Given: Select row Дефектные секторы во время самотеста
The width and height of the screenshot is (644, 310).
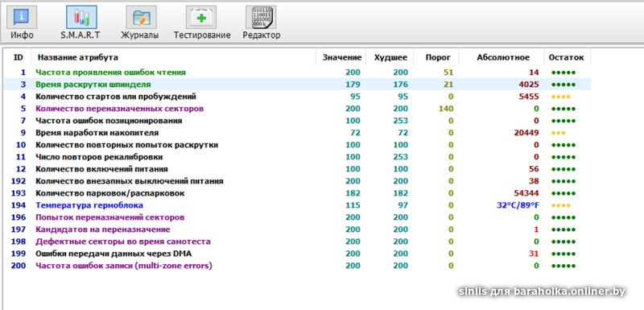Looking at the screenshot, I should point(298,242).
